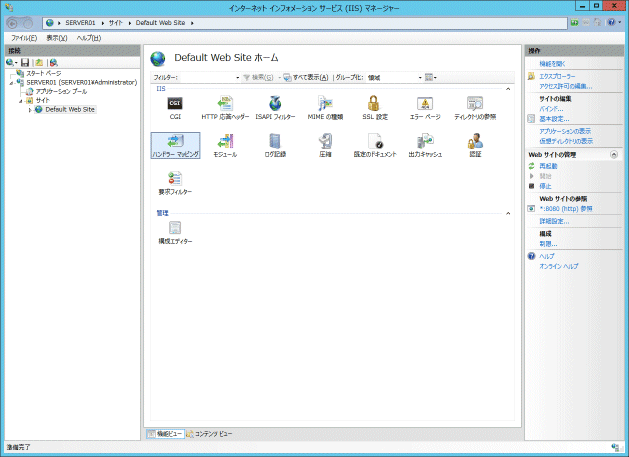Click the 制限... link
Viewport: 629px width, 457px height.
click(548, 244)
